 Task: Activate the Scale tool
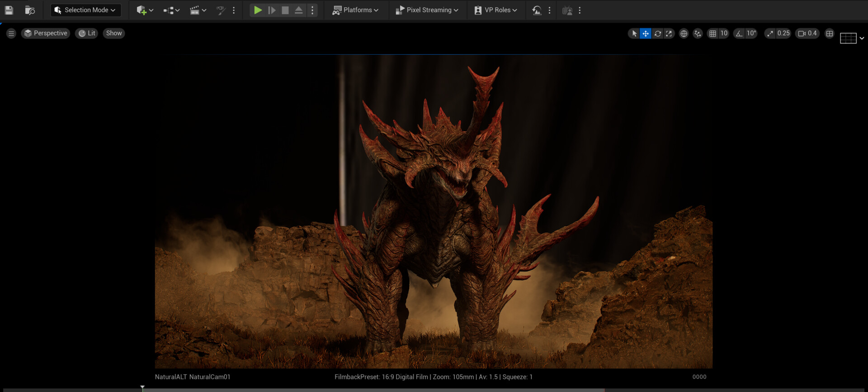click(669, 33)
